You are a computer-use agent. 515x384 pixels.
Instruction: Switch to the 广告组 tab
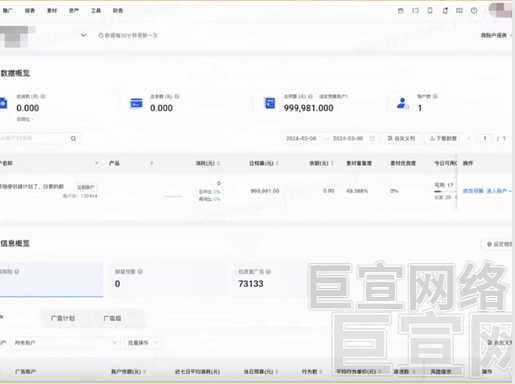(112, 318)
